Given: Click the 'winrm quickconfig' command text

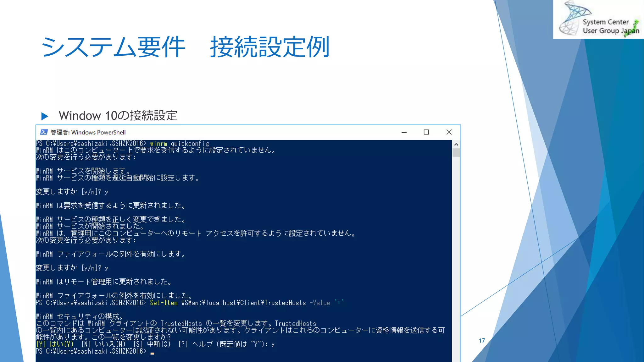Looking at the screenshot, I should [180, 144].
